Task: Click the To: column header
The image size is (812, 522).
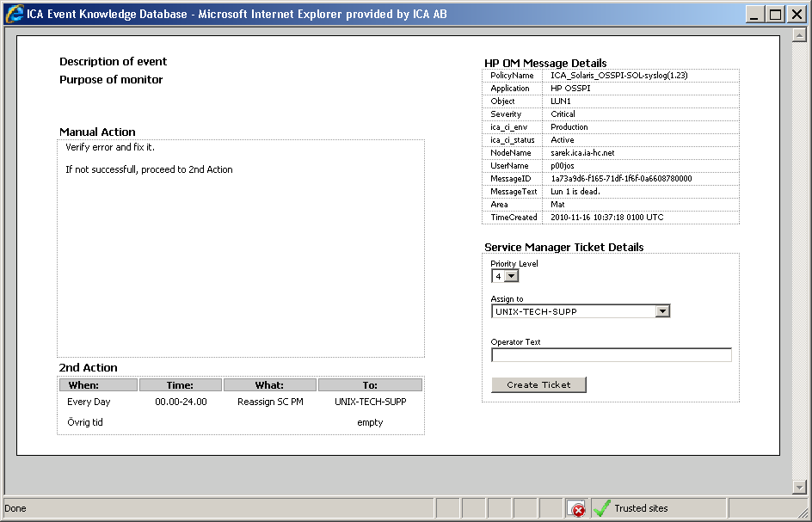Action: point(370,384)
